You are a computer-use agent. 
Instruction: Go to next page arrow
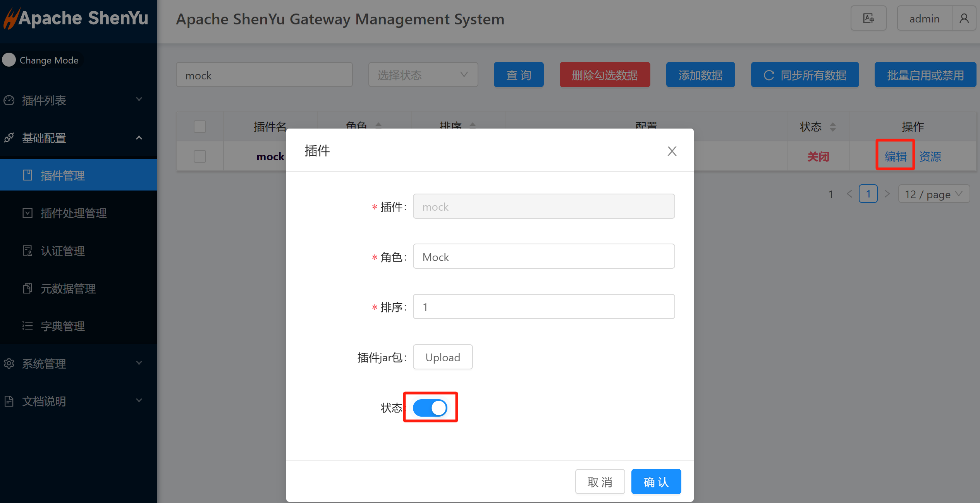click(887, 194)
